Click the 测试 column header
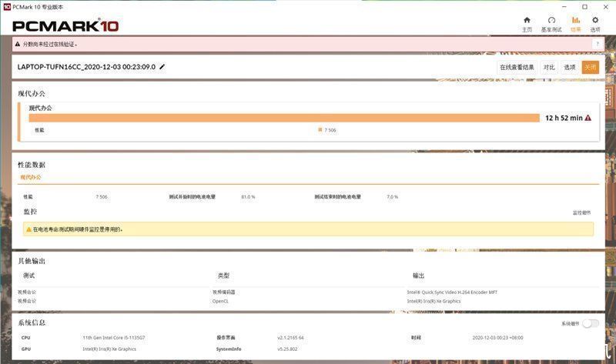 (x=28, y=276)
